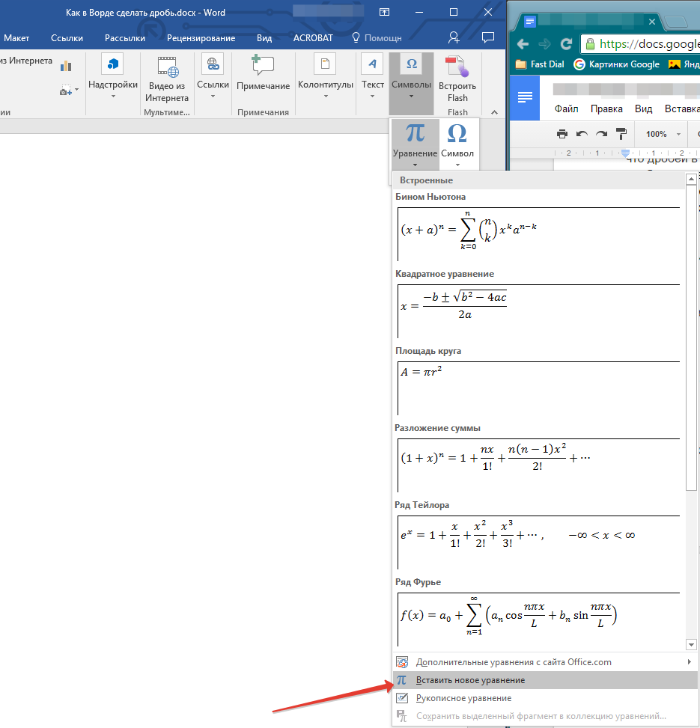Open the ACROBAT ribbon tab
Screen dimensions: 700x728
pyautogui.click(x=313, y=38)
